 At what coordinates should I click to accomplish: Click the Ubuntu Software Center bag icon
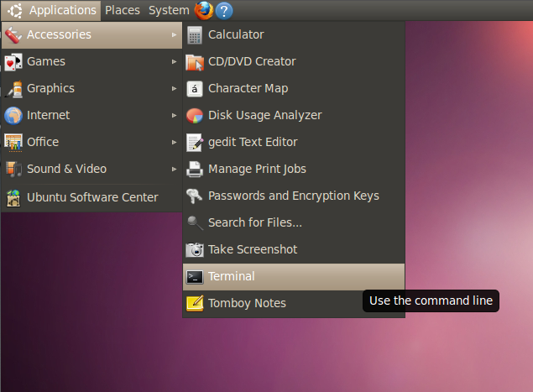pyautogui.click(x=13, y=198)
